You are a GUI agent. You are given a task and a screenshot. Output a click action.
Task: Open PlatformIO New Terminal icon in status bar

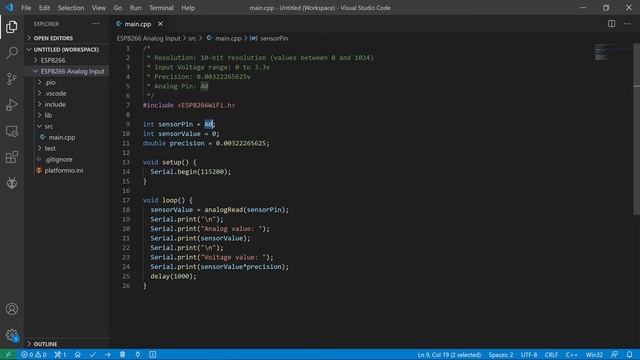[x=153, y=355]
